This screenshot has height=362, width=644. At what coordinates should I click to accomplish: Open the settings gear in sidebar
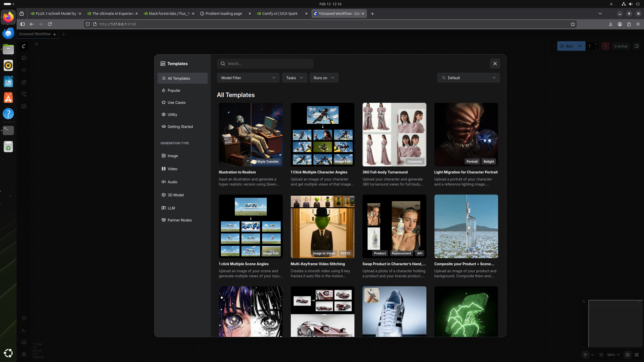click(x=24, y=354)
